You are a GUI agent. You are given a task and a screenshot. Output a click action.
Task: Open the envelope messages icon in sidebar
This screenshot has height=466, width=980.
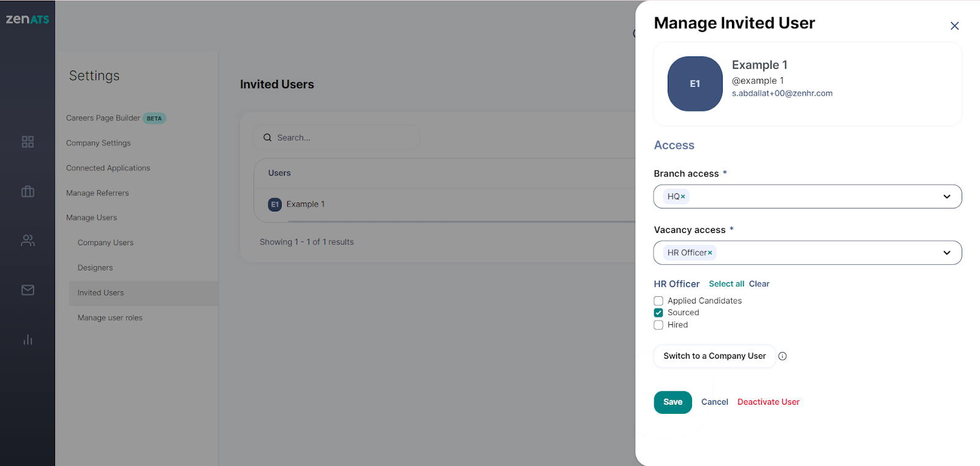(x=28, y=290)
